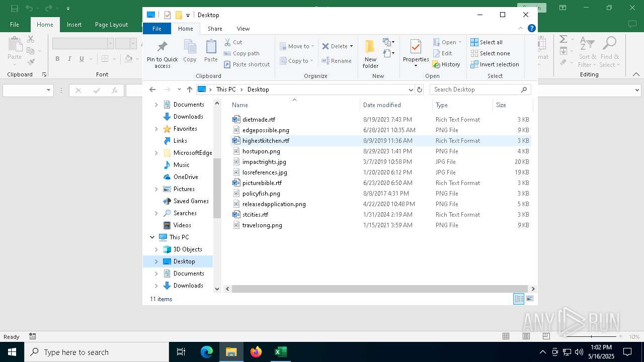Open Favorites in navigation pane
The width and height of the screenshot is (644, 362).
185,129
